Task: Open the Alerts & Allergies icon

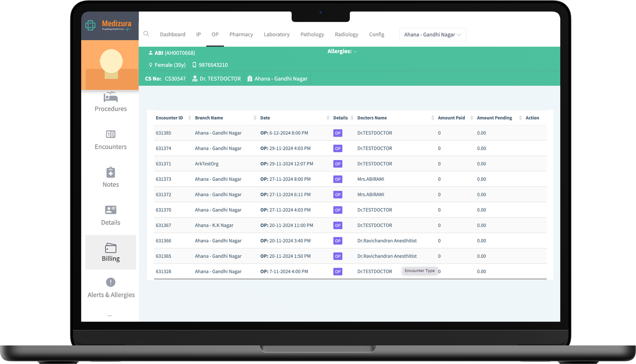Action: (x=110, y=282)
